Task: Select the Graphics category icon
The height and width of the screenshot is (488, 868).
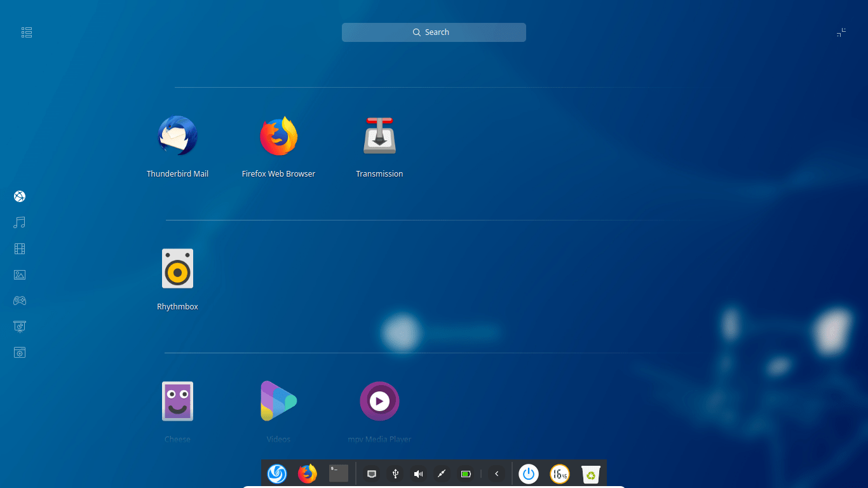Action: 19,274
